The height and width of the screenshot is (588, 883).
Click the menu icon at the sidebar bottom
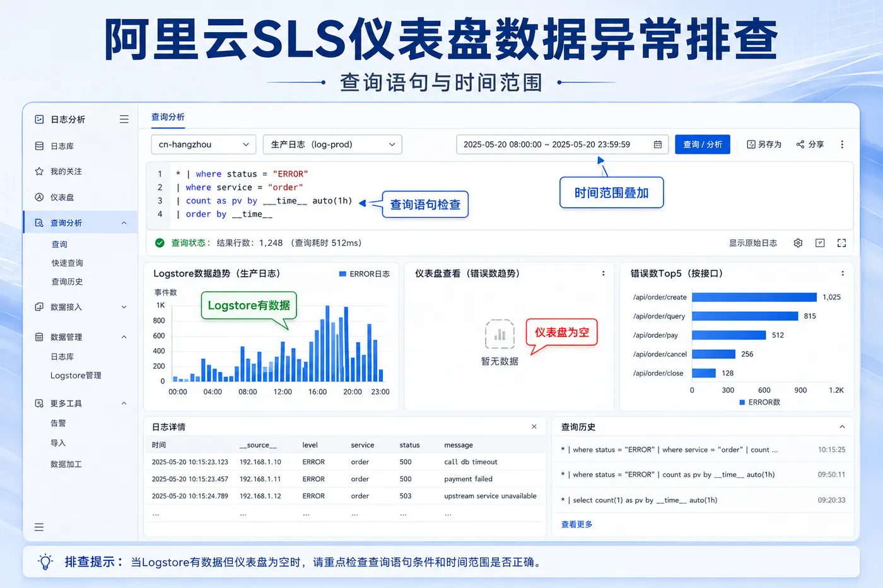pyautogui.click(x=39, y=527)
